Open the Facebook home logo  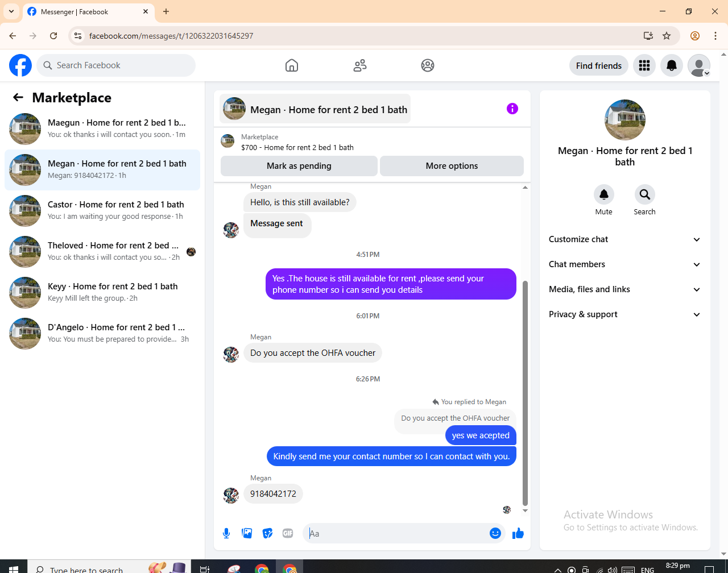20,65
